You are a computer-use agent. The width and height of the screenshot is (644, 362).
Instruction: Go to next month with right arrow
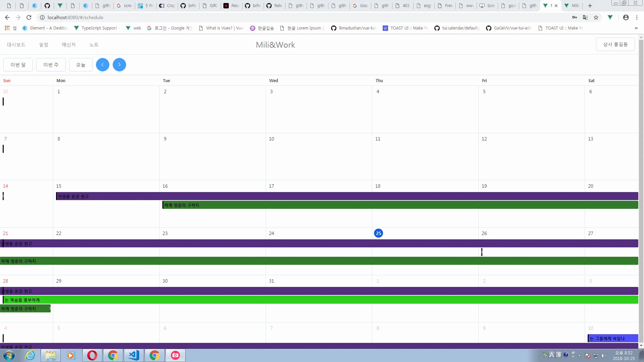pyautogui.click(x=119, y=65)
